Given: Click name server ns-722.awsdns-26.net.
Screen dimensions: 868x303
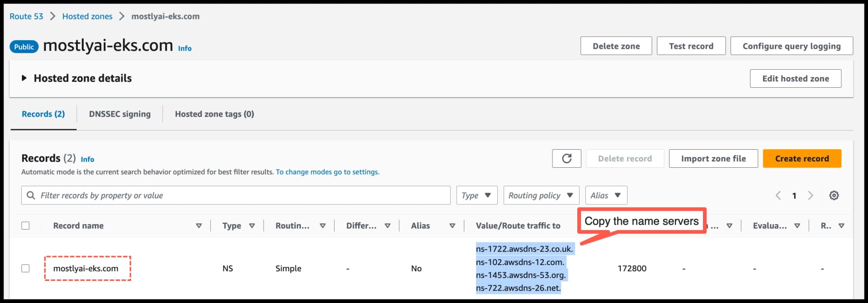Looking at the screenshot, I should pyautogui.click(x=518, y=288).
